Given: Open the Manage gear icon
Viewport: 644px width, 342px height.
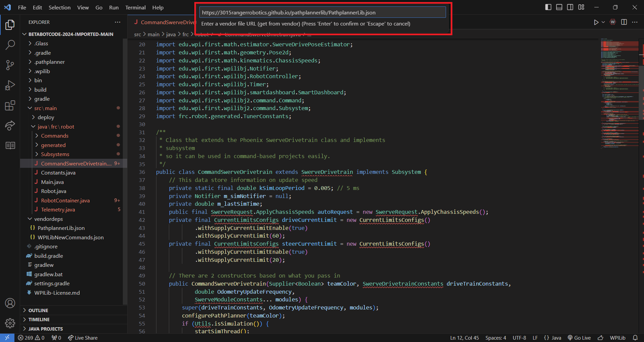Looking at the screenshot, I should coord(10,323).
